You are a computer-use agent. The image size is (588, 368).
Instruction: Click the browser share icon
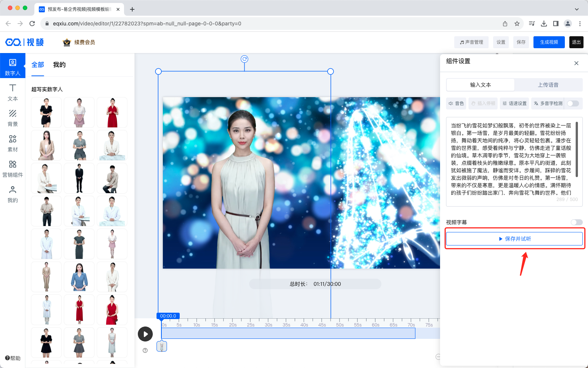click(505, 24)
